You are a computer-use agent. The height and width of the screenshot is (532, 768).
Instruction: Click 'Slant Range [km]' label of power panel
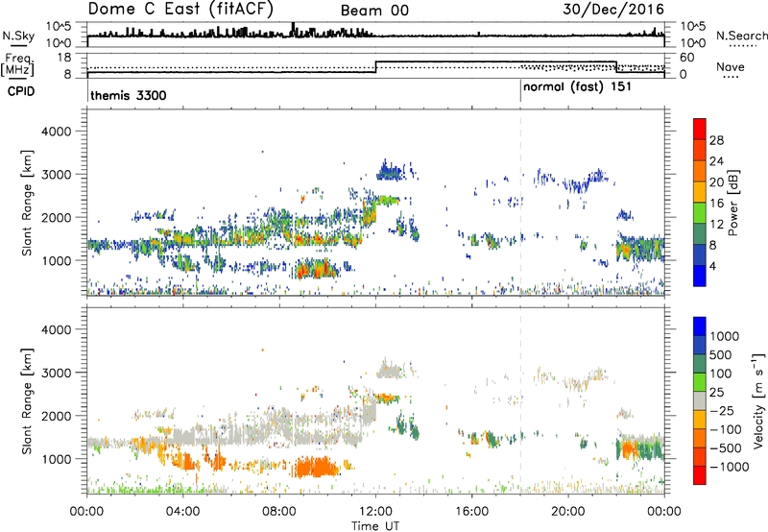[27, 203]
